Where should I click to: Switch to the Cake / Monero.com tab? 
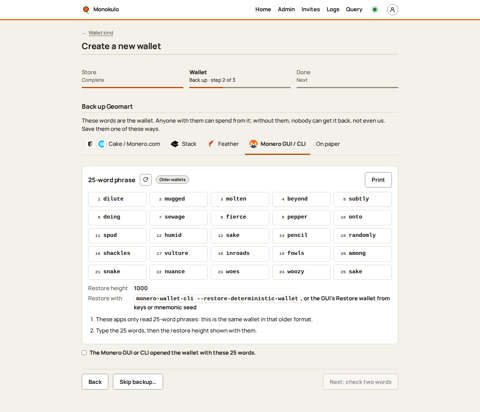(124, 144)
